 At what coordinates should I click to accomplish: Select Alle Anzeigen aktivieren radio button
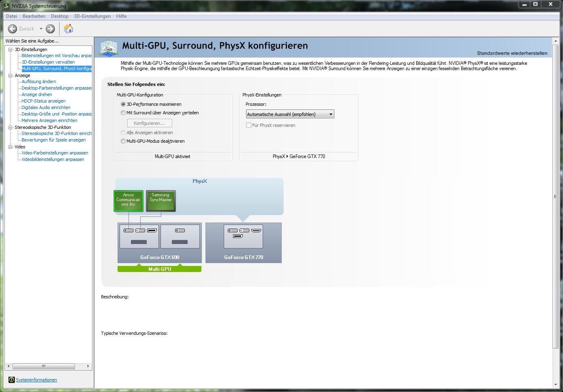[147, 133]
